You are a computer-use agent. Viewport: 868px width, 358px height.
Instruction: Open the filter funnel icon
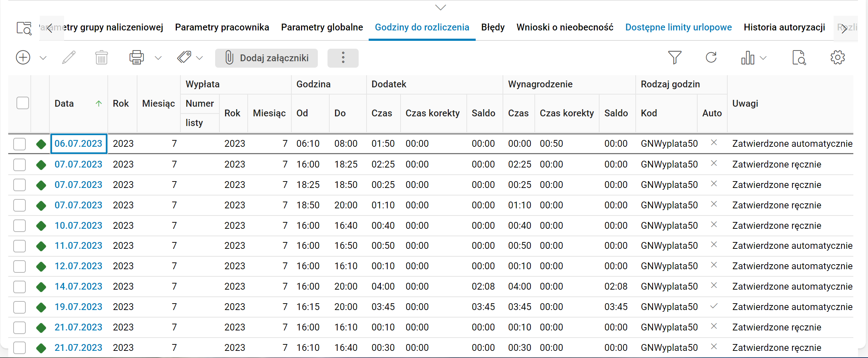(675, 58)
